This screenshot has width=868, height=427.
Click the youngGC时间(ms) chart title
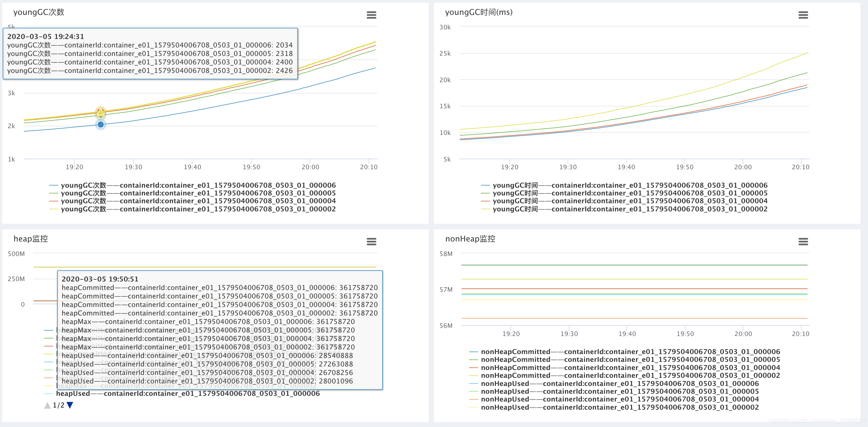click(479, 12)
